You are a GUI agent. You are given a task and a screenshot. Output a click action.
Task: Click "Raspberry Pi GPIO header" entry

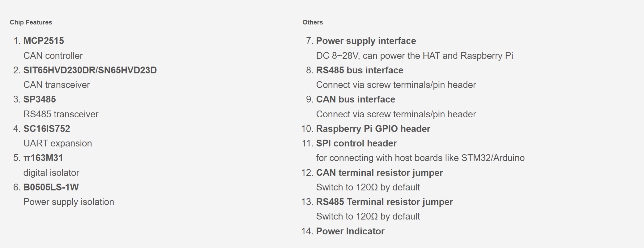tap(373, 129)
